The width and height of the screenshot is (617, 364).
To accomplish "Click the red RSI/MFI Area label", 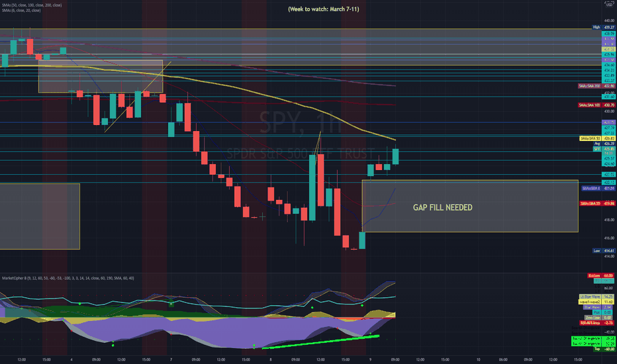I will 597,323.
